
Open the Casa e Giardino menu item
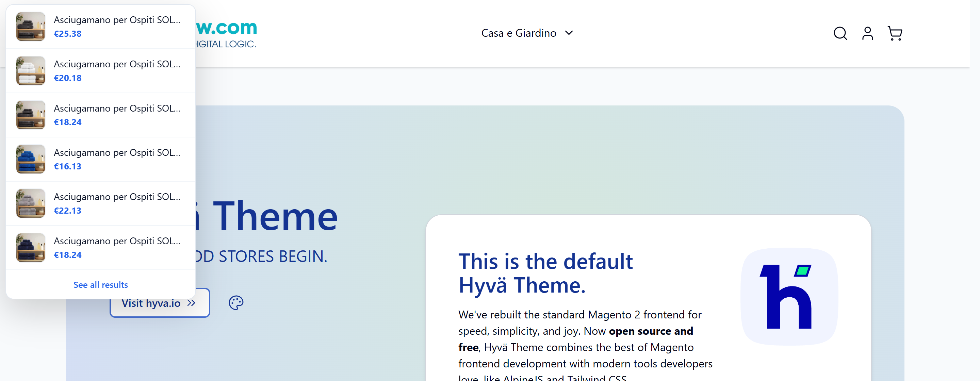click(519, 33)
